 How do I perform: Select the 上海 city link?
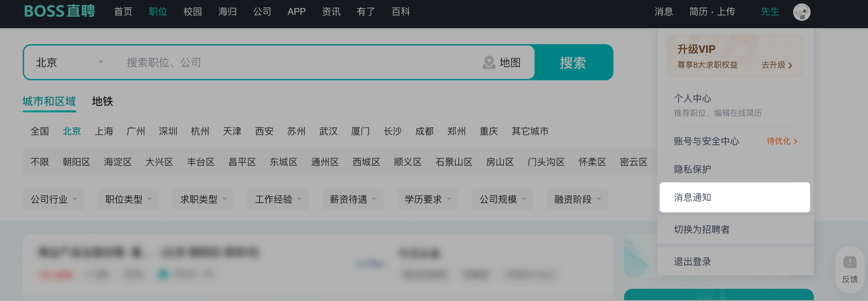click(104, 131)
